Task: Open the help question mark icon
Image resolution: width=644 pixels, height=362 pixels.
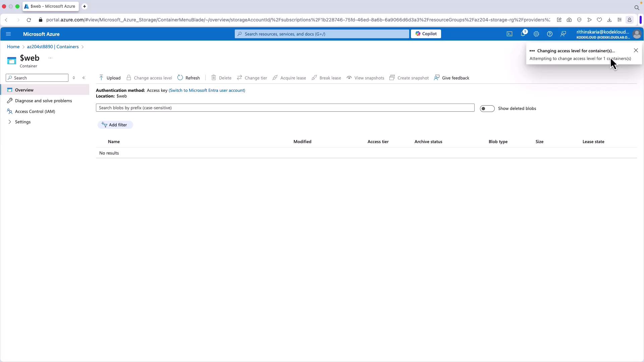Action: pyautogui.click(x=549, y=34)
